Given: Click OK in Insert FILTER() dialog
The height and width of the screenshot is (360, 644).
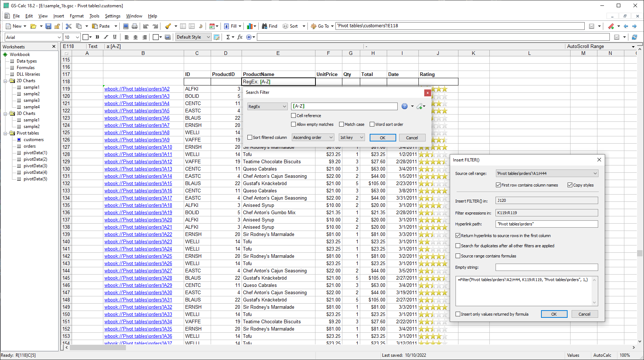Looking at the screenshot, I should 554,314.
